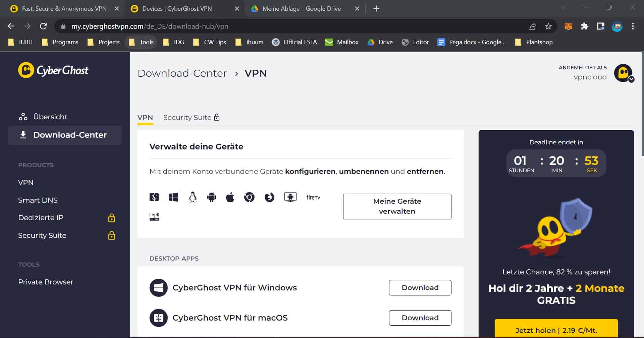Click the Apple iOS device icon
This screenshot has height=338, width=644.
coord(230,197)
